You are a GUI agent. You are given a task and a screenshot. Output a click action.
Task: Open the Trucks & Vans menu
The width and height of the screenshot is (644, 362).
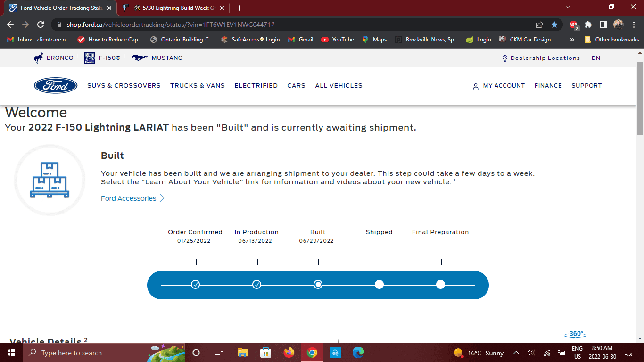(198, 86)
